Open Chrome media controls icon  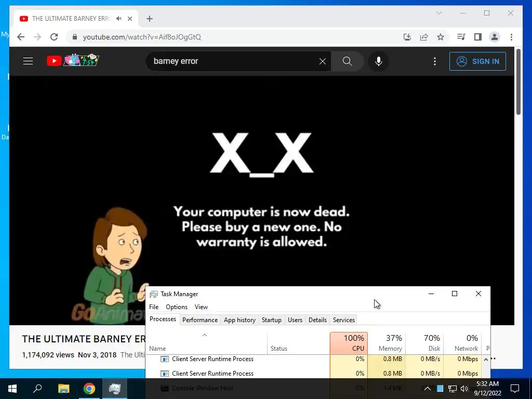(x=461, y=37)
